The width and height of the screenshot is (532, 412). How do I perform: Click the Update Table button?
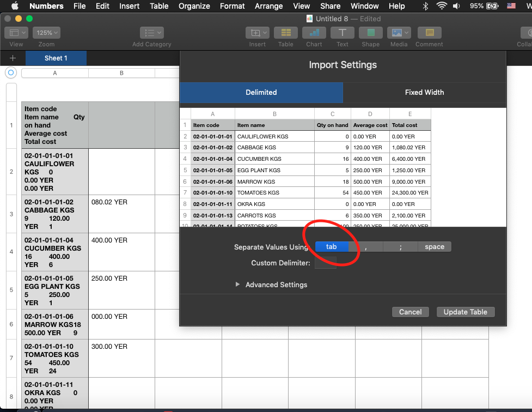click(465, 312)
